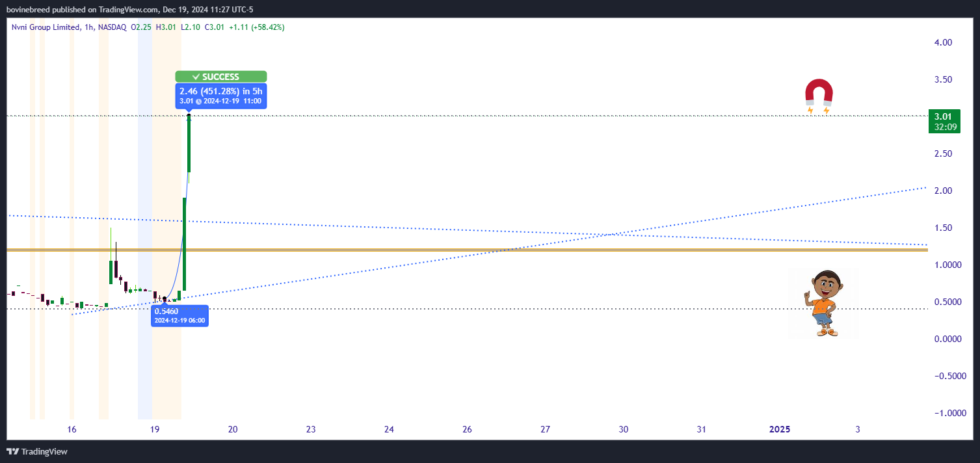The width and height of the screenshot is (980, 463).
Task: Select the tall green candle reaching 3.01
Action: (x=189, y=144)
